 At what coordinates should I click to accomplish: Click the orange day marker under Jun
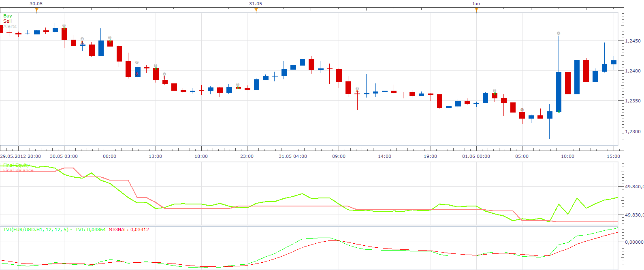pos(476,10)
